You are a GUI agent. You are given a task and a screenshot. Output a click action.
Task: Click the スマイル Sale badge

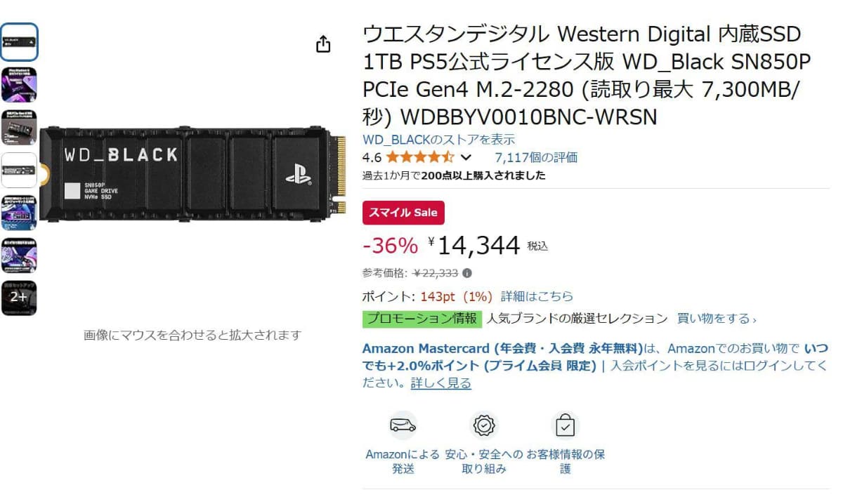(x=403, y=211)
